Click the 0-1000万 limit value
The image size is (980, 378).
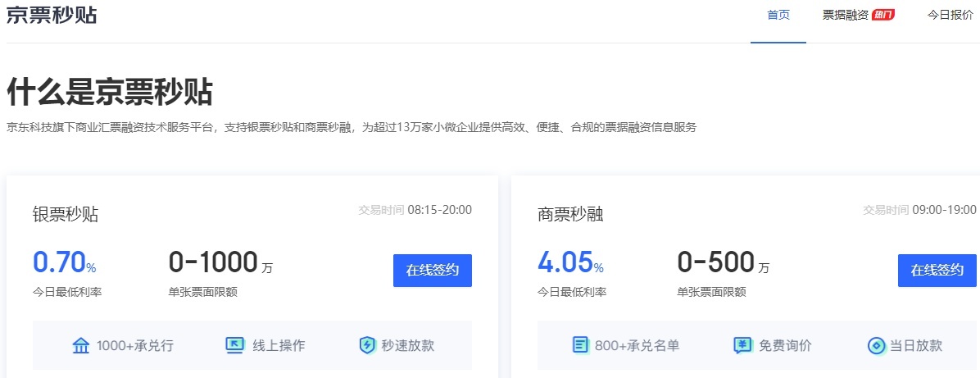pos(220,262)
